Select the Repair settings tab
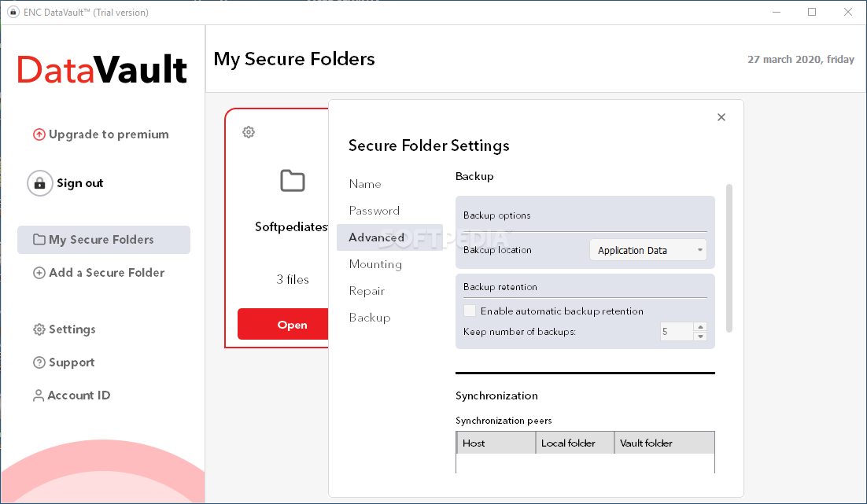The image size is (867, 504). pos(367,291)
